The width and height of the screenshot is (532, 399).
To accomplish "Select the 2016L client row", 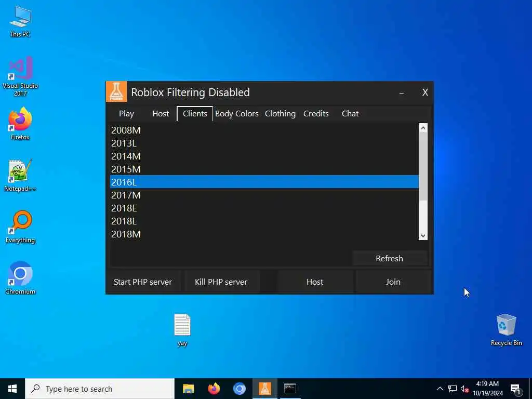I will pos(264,182).
